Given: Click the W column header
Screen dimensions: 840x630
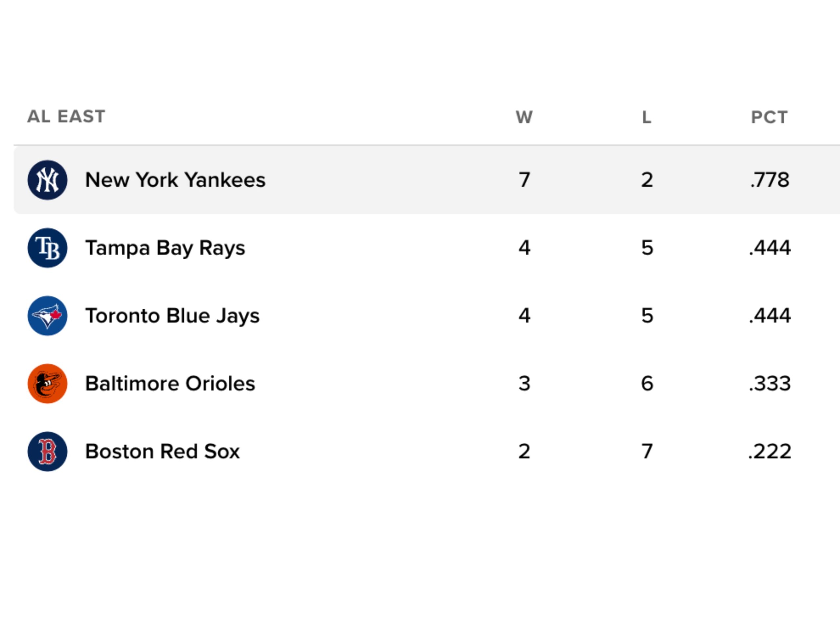Looking at the screenshot, I should click(524, 117).
